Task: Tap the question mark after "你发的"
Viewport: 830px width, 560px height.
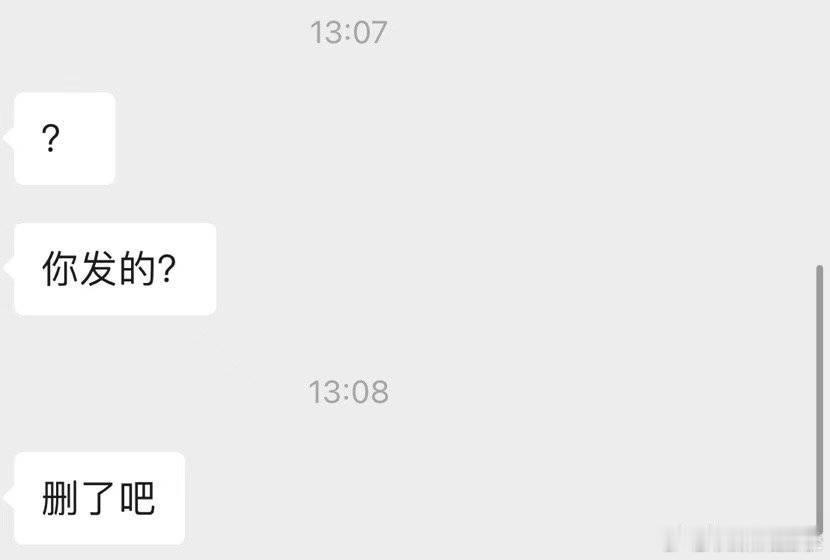Action: (166, 269)
